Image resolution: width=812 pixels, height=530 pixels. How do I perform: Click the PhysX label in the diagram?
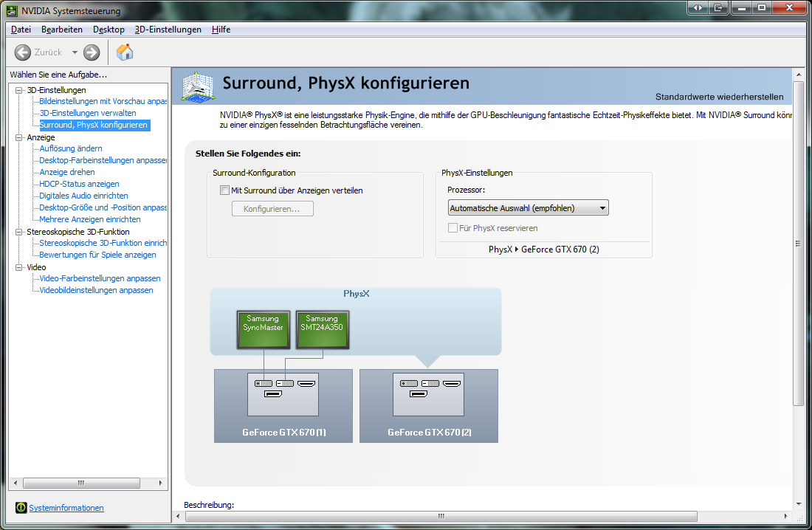tap(357, 294)
